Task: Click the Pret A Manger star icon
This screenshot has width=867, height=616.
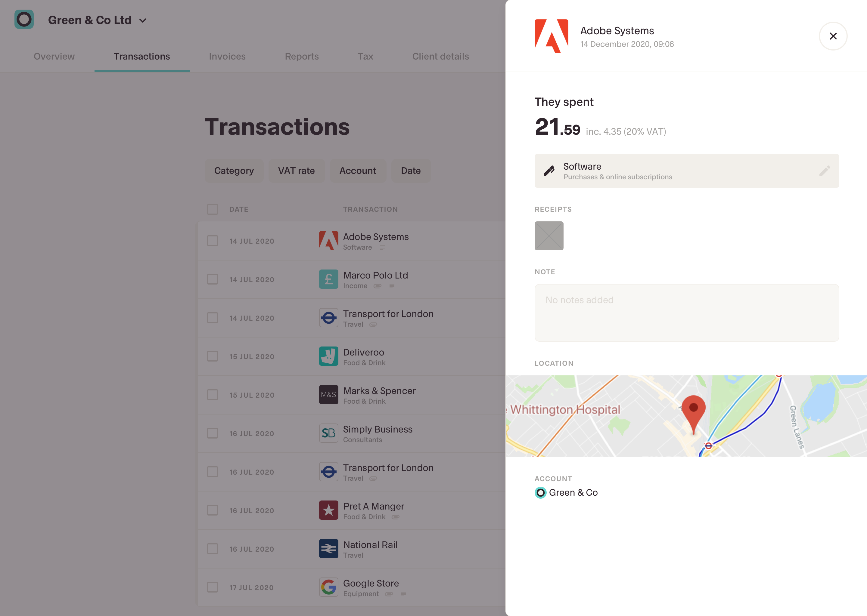Action: pos(328,510)
